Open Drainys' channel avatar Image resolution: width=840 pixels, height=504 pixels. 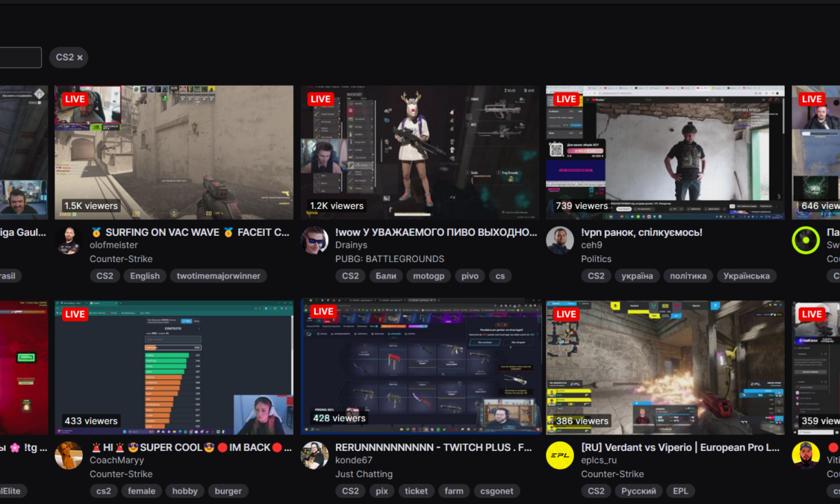[x=314, y=240]
